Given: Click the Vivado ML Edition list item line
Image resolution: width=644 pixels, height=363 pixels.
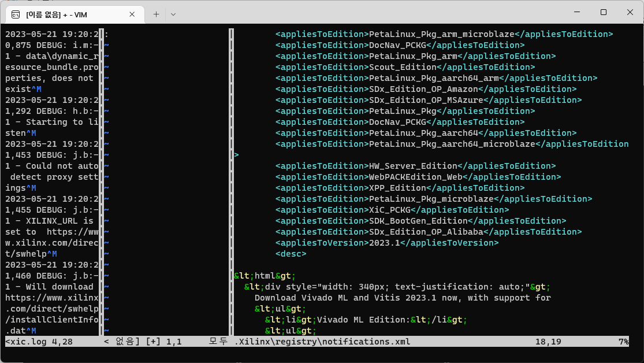Looking at the screenshot, I should [366, 320].
